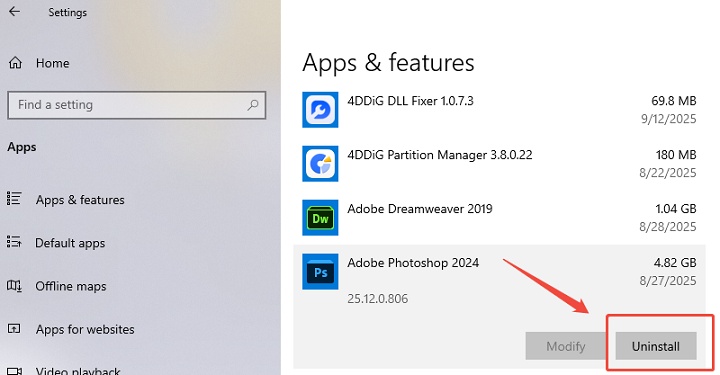This screenshot has width=720, height=375.
Task: Click the Apps & features page heading
Action: pyautogui.click(x=388, y=63)
